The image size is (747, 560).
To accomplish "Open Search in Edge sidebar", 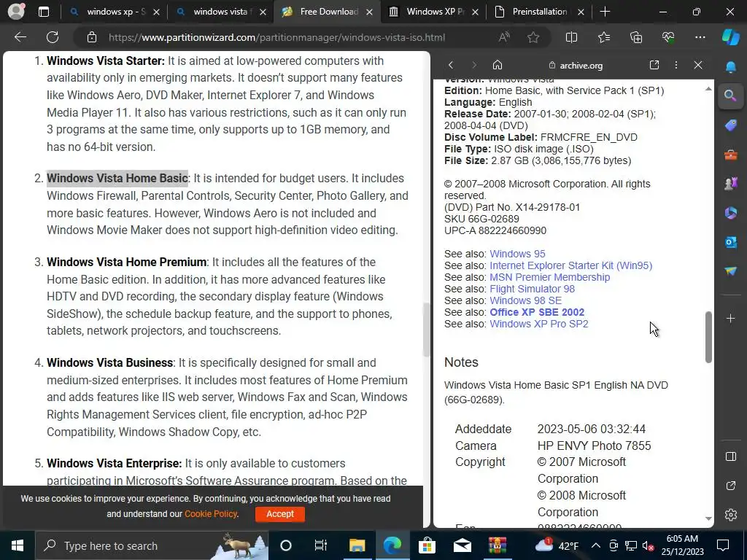I will click(x=730, y=96).
